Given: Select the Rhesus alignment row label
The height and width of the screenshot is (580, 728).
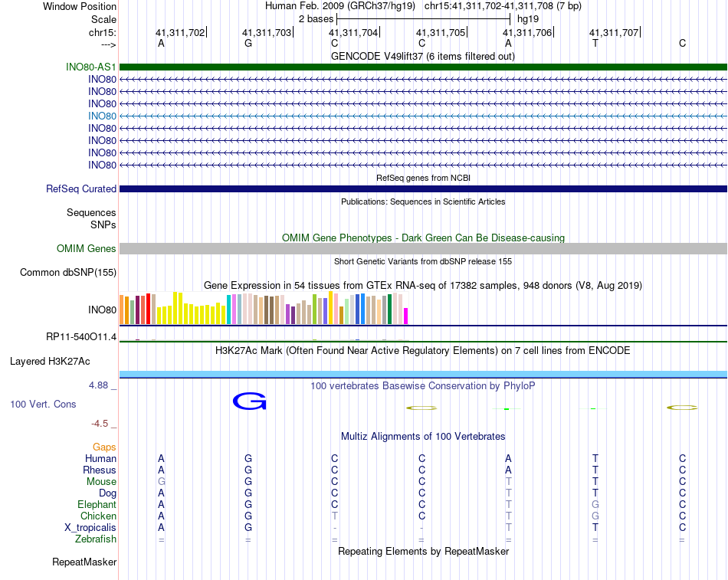Looking at the screenshot, I should point(100,470).
